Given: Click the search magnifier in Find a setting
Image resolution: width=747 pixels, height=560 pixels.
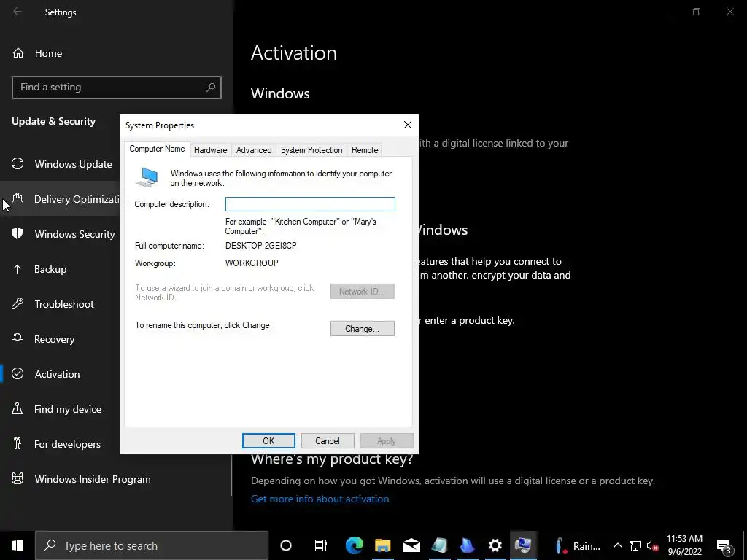Looking at the screenshot, I should click(211, 87).
